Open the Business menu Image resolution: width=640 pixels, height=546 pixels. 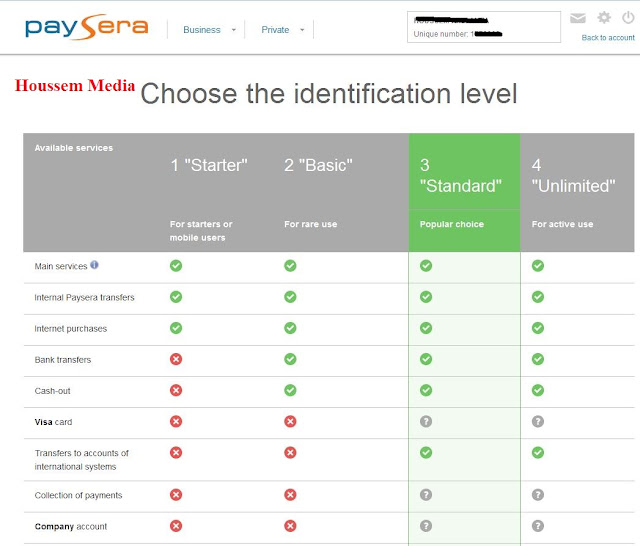click(x=202, y=30)
